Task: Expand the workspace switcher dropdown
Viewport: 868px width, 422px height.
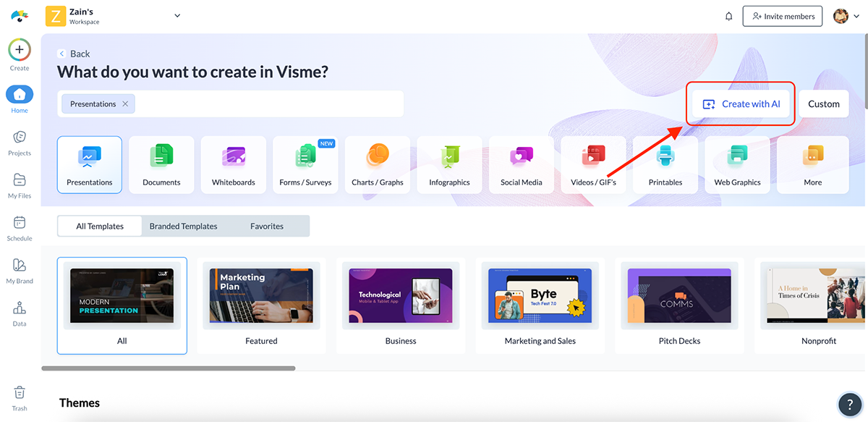Action: click(x=176, y=15)
